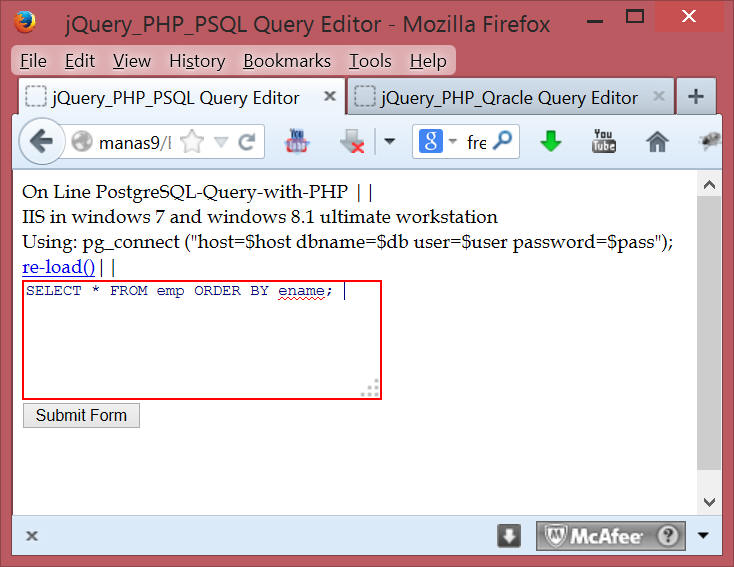Click the Back navigation arrow button
The image size is (734, 567).
coord(41,142)
